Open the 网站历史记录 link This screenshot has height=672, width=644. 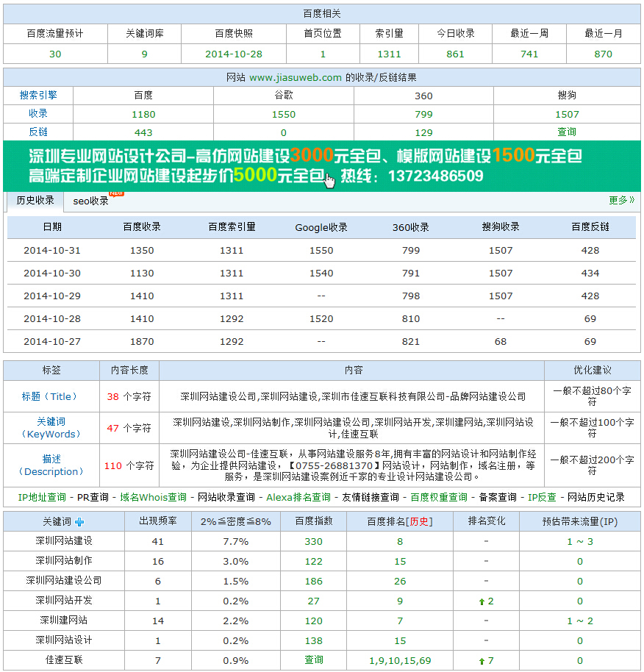click(x=596, y=498)
